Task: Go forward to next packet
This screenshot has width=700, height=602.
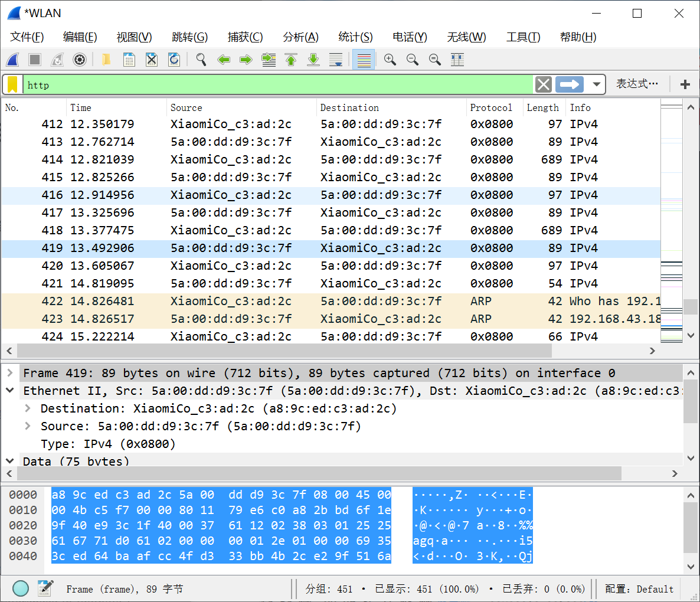Action: pos(246,60)
